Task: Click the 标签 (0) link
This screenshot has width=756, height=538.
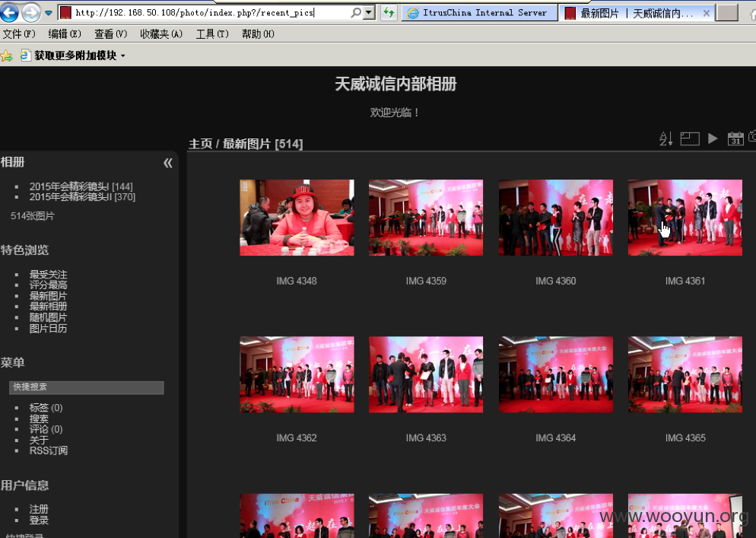Action: point(46,408)
